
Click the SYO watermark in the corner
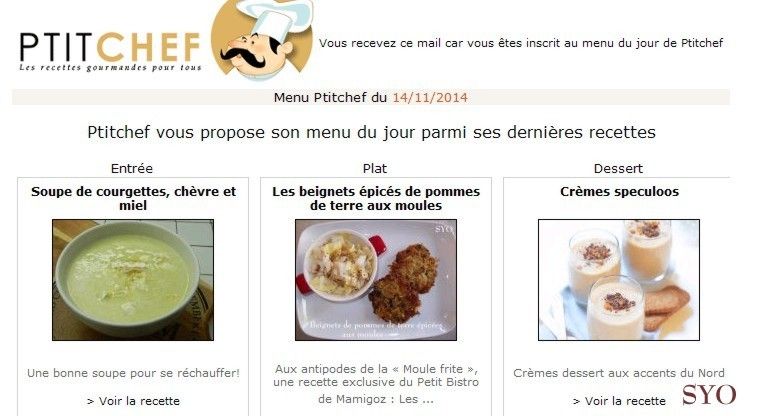(709, 394)
